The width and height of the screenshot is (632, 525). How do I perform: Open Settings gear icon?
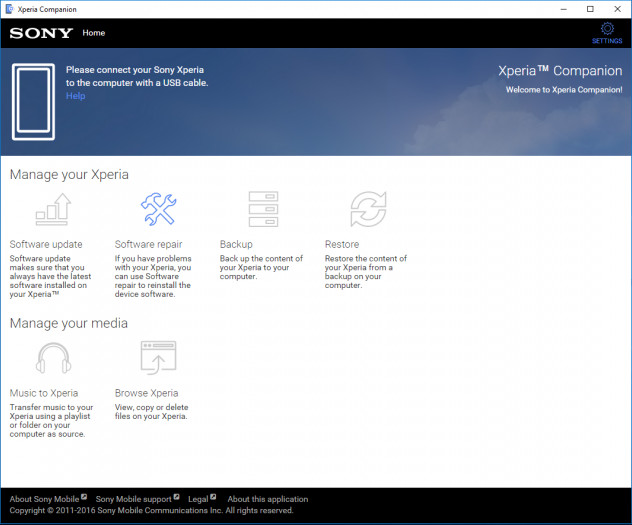[x=606, y=30]
